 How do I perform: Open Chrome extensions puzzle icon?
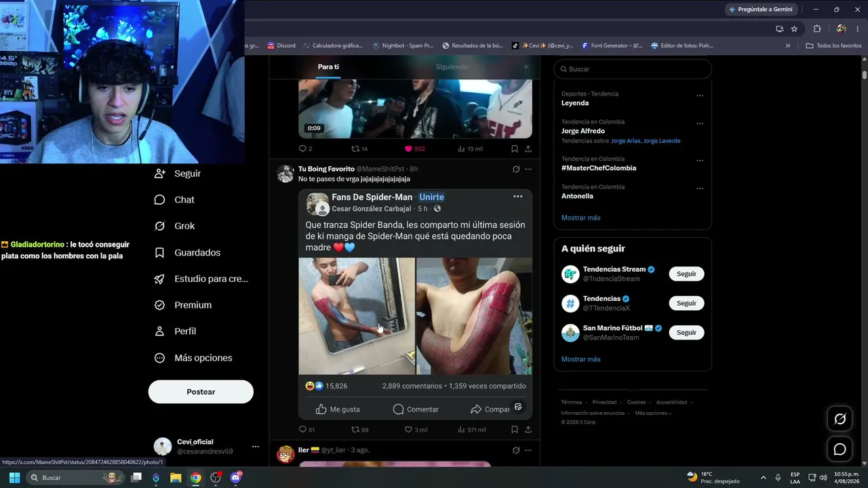coord(817,28)
